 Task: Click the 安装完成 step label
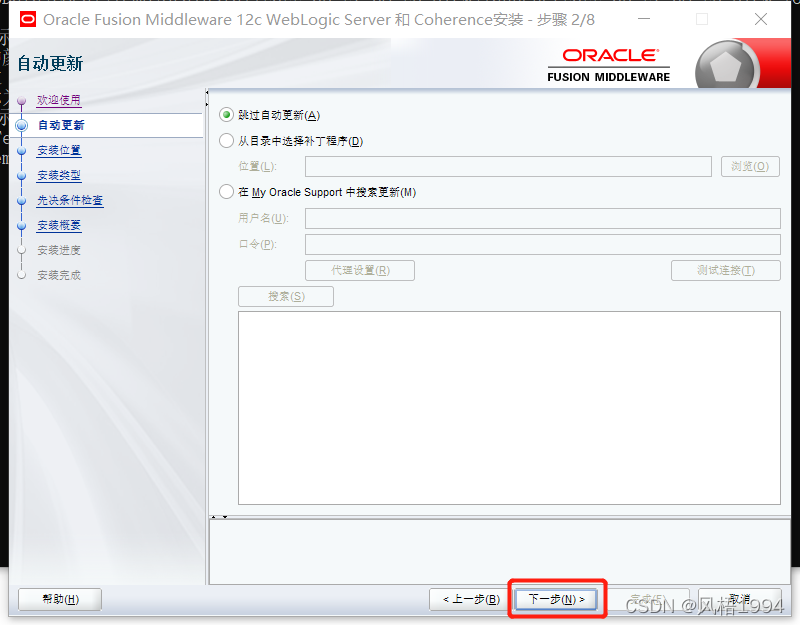[59, 275]
